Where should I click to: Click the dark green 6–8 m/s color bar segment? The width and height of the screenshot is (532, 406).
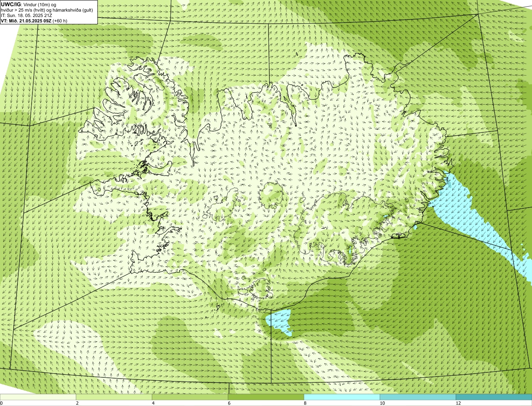tap(266, 397)
